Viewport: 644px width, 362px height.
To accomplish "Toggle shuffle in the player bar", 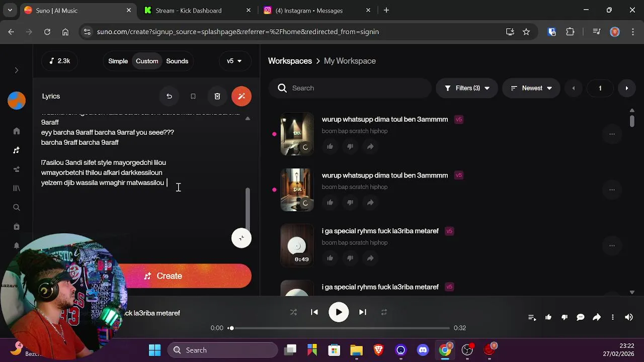I will pyautogui.click(x=293, y=312).
